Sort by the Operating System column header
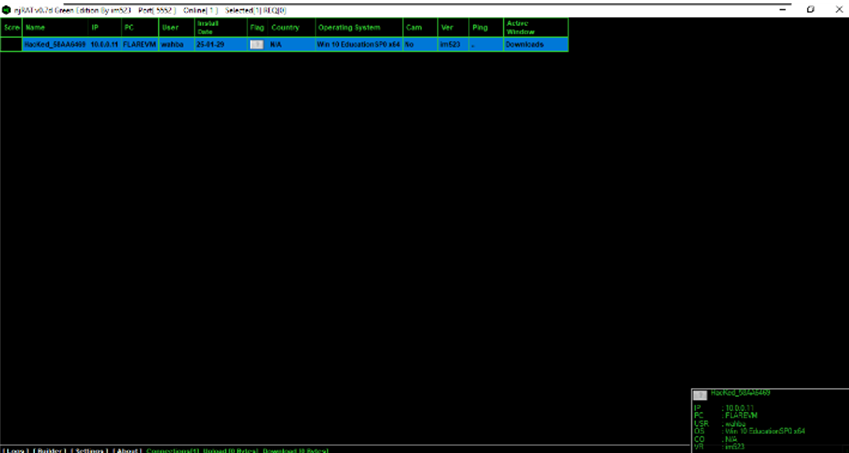This screenshot has width=849, height=453. click(x=359, y=28)
